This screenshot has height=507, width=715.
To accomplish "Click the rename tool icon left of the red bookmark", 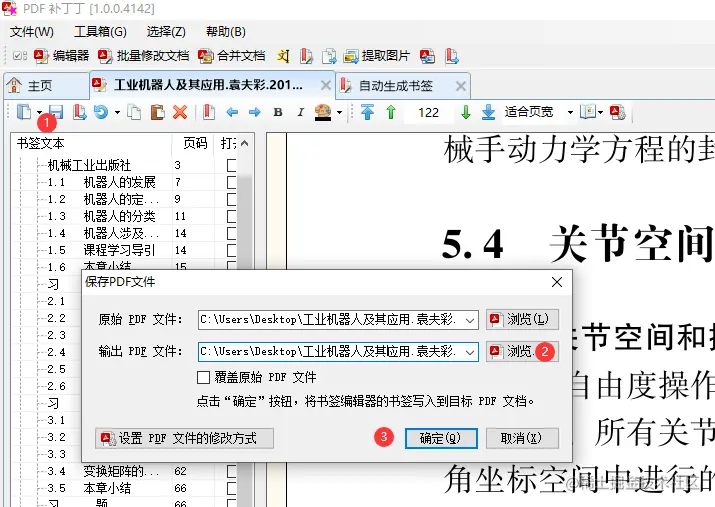I will click(x=283, y=56).
